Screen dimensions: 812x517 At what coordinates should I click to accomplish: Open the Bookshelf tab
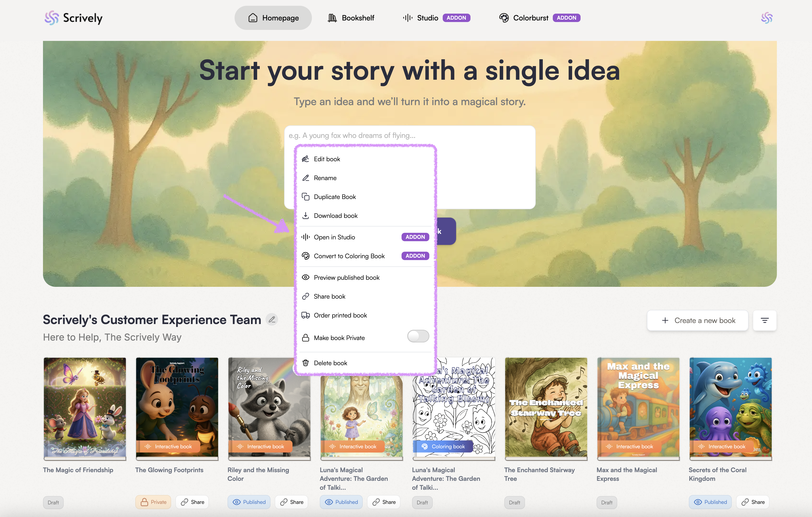(351, 18)
